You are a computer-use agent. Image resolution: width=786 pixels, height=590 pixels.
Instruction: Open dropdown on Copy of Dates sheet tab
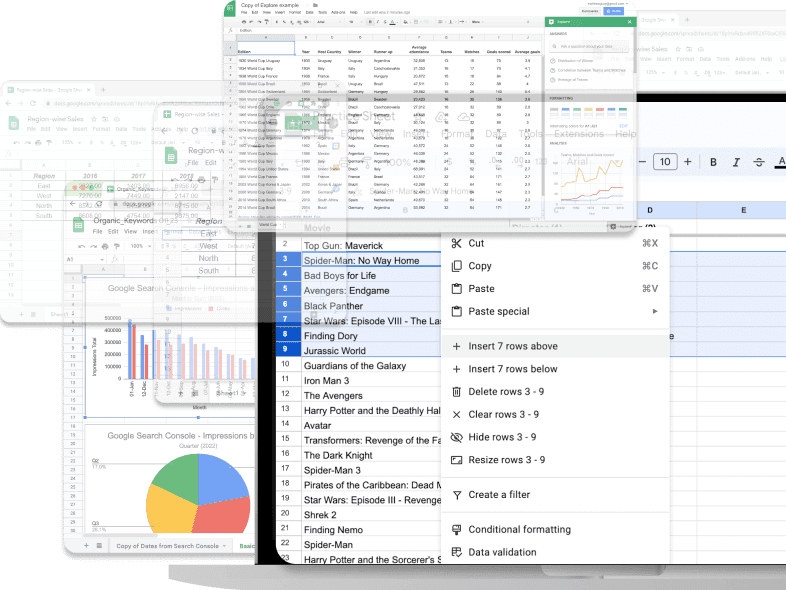click(x=225, y=546)
